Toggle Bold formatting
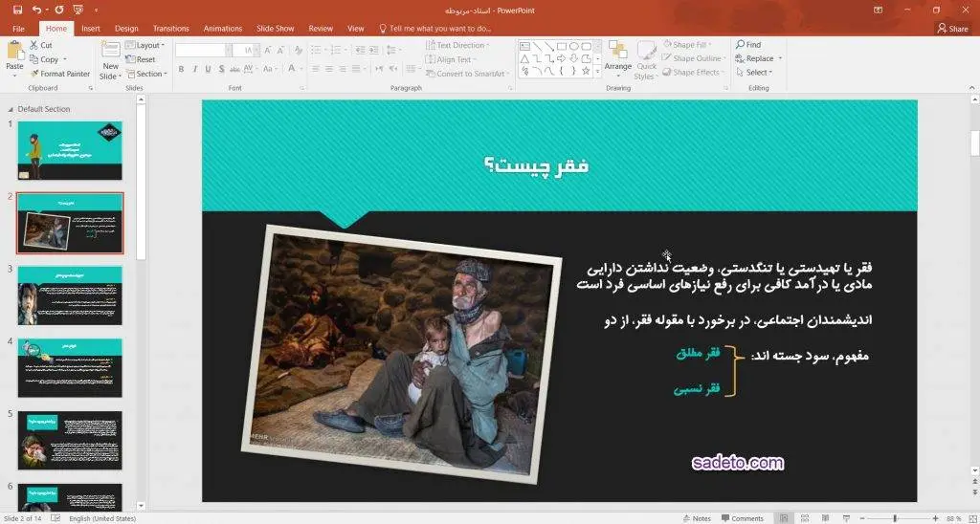Screen dimensions: 980x524 pyautogui.click(x=181, y=69)
